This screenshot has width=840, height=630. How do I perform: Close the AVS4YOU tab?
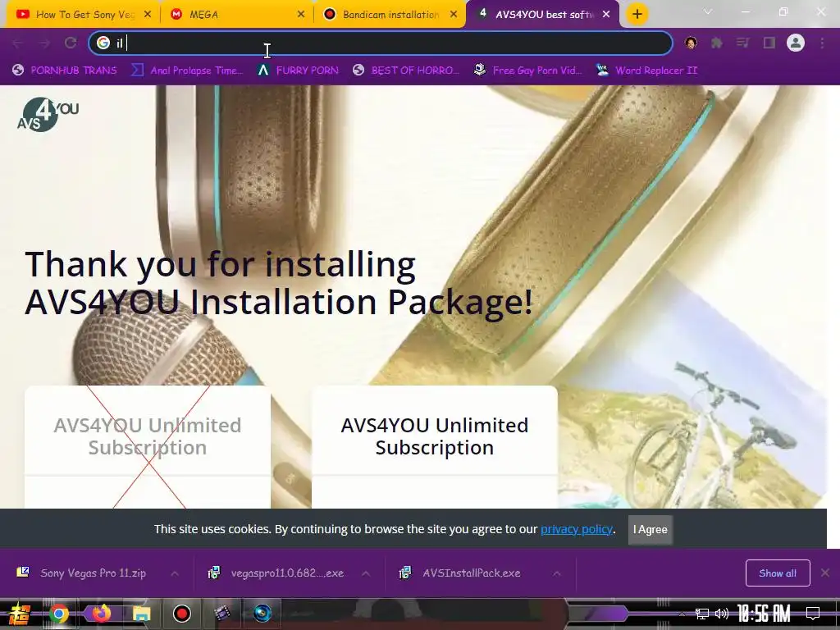[606, 15]
